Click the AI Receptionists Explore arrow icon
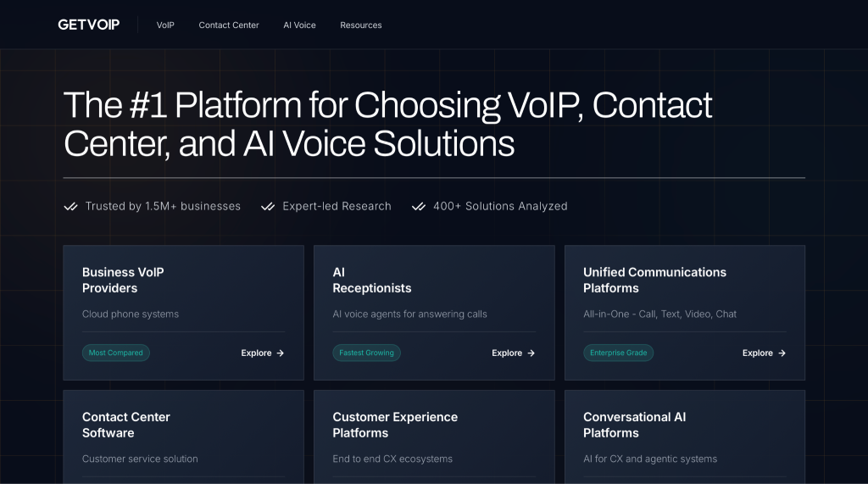Viewport: 868px width, 484px height. 531,353
